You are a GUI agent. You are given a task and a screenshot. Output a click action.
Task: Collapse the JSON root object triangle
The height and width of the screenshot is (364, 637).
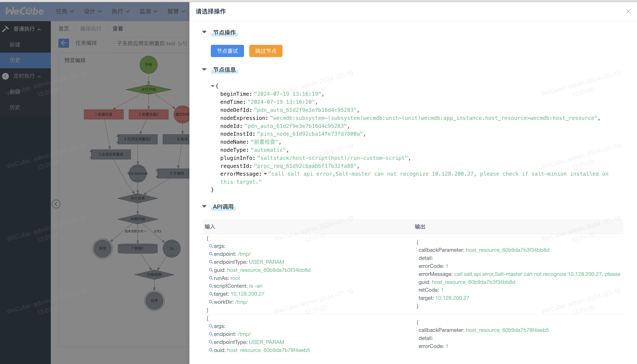[212, 86]
